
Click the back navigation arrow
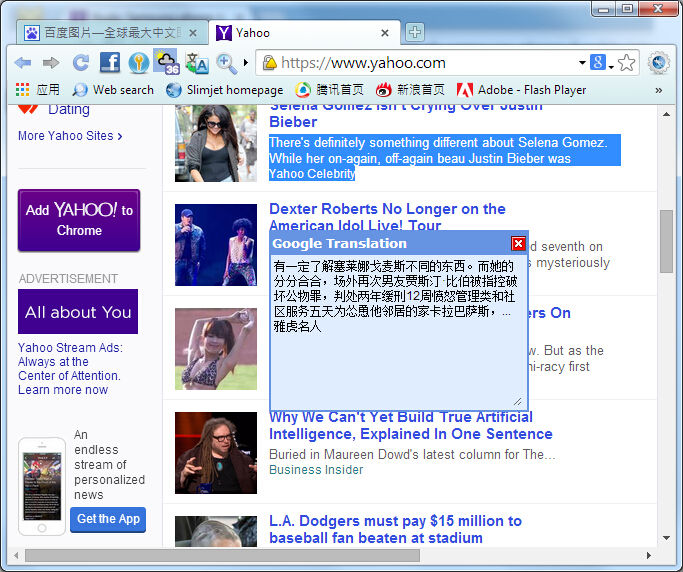(x=22, y=63)
